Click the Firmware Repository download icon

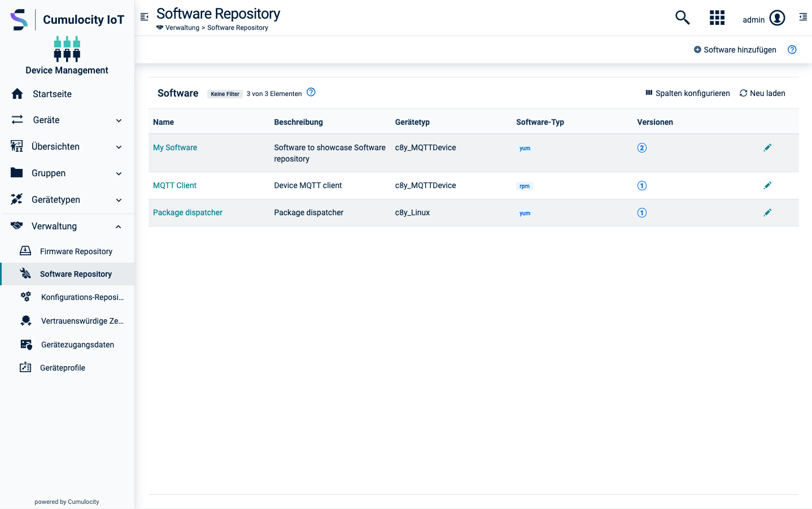25,251
